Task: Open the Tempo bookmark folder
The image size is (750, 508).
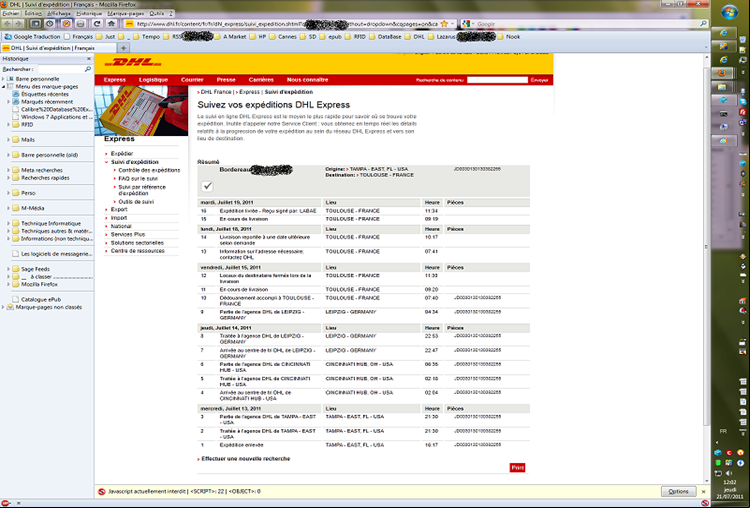Action: click(x=146, y=36)
